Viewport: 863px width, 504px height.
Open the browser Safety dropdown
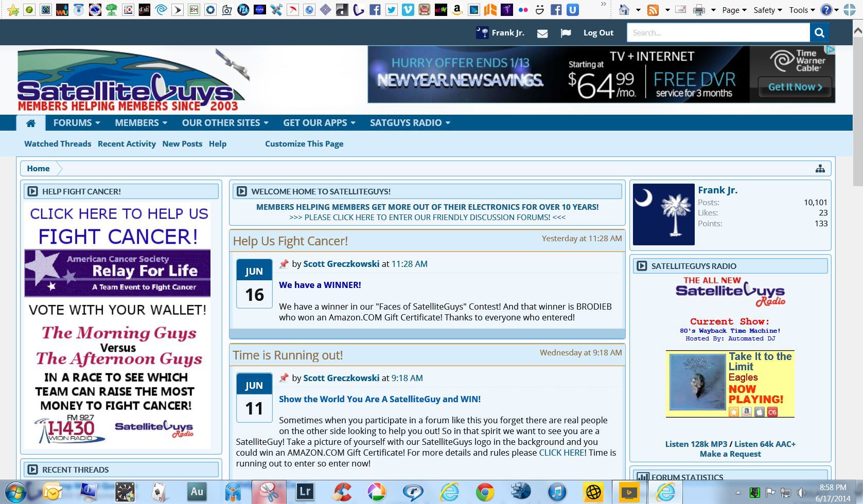[768, 10]
